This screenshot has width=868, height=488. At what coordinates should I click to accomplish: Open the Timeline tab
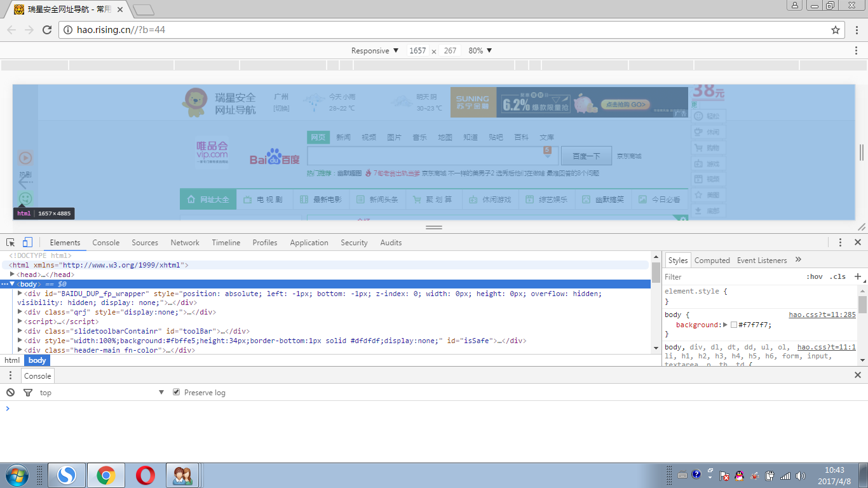pos(226,243)
